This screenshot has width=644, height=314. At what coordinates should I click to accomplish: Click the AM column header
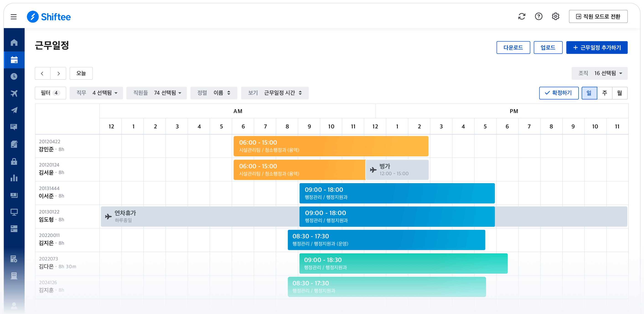[x=238, y=111]
